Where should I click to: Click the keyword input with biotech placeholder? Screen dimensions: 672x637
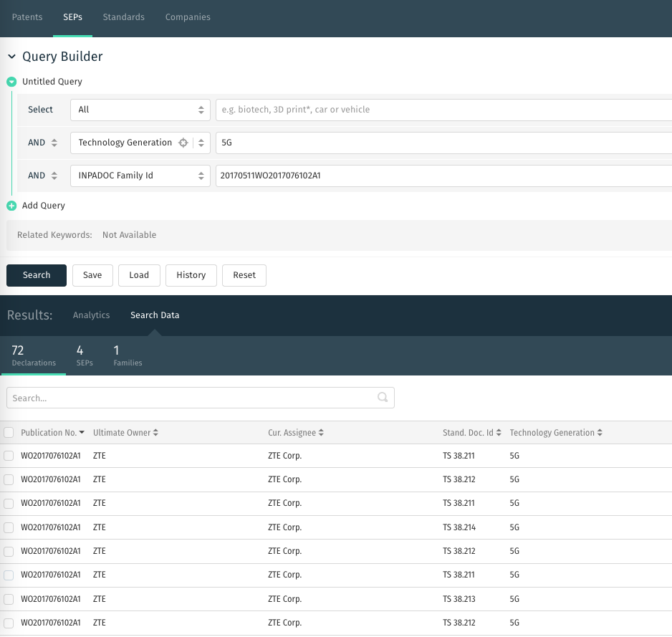(443, 110)
